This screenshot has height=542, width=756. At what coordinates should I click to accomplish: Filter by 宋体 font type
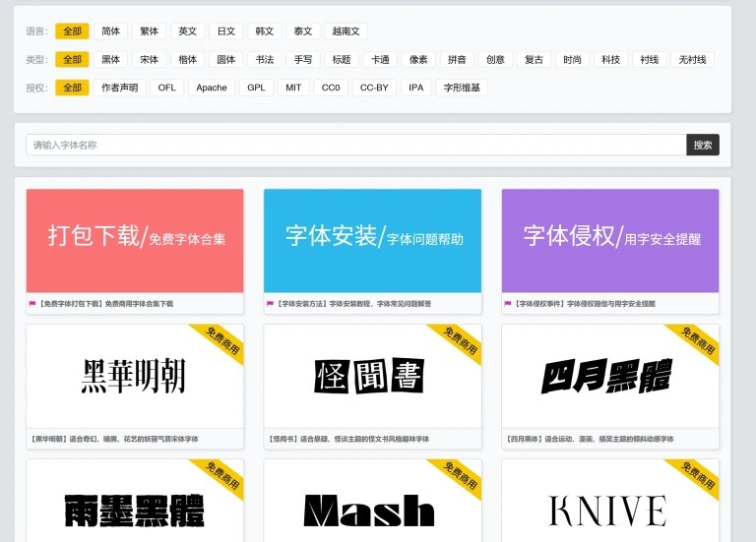pos(149,60)
